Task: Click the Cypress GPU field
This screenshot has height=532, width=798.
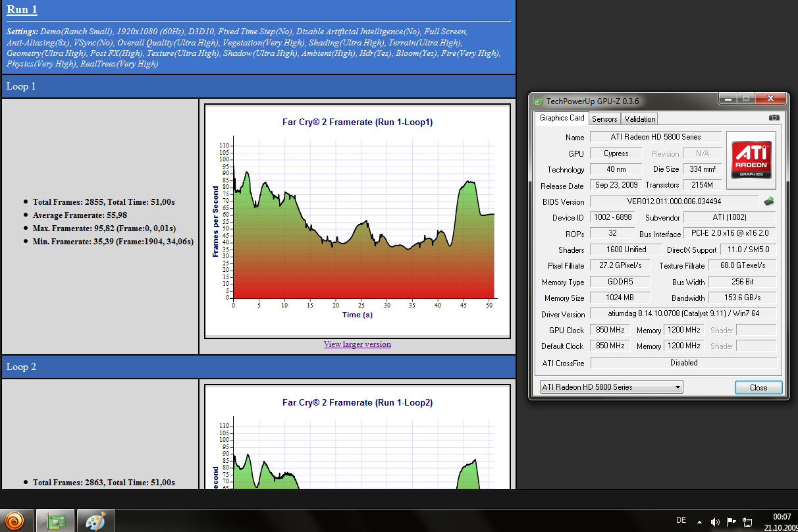Action: (616, 153)
